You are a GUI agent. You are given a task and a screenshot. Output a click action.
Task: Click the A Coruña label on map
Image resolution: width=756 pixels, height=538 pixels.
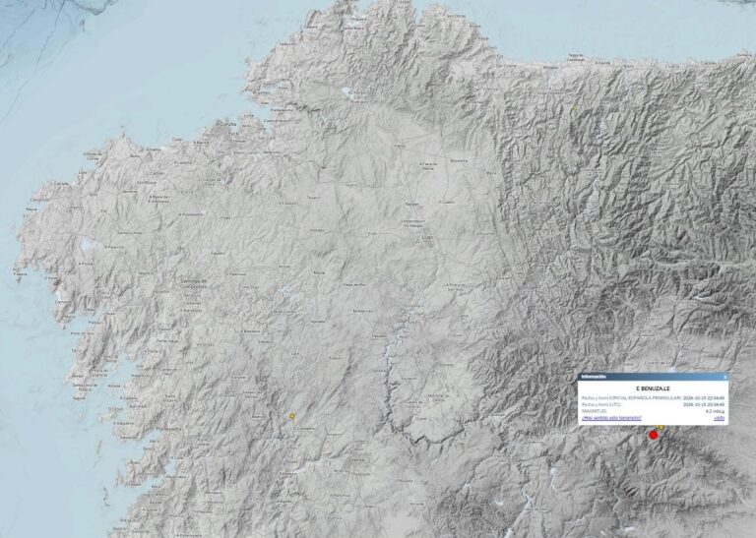pyautogui.click(x=225, y=124)
